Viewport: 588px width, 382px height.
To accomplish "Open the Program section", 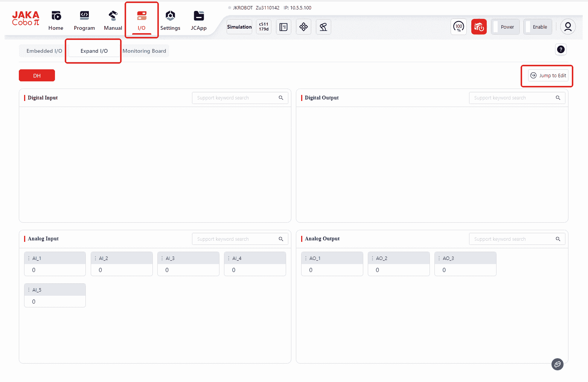I will coord(84,20).
